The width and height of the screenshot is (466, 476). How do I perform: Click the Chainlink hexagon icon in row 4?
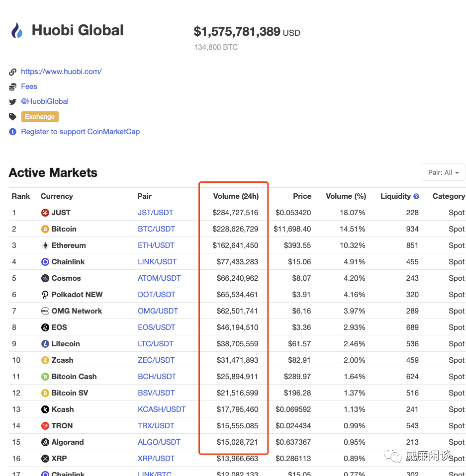click(x=45, y=262)
